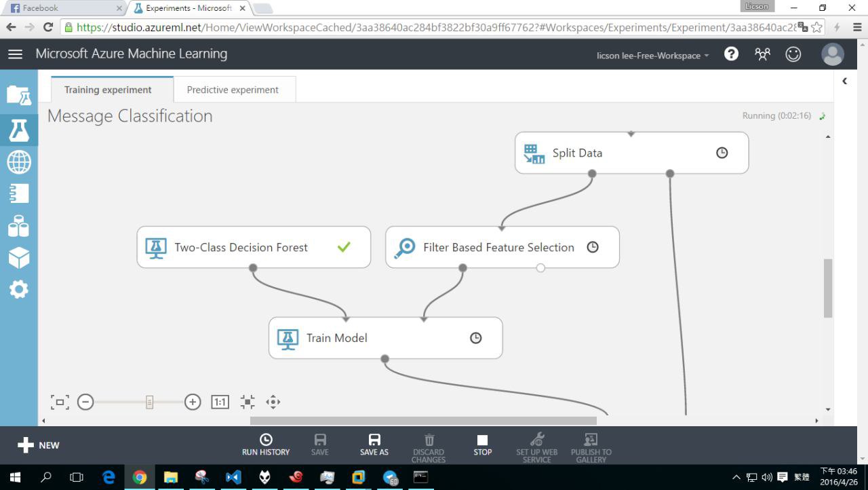Open the Help question mark icon

pyautogui.click(x=731, y=54)
